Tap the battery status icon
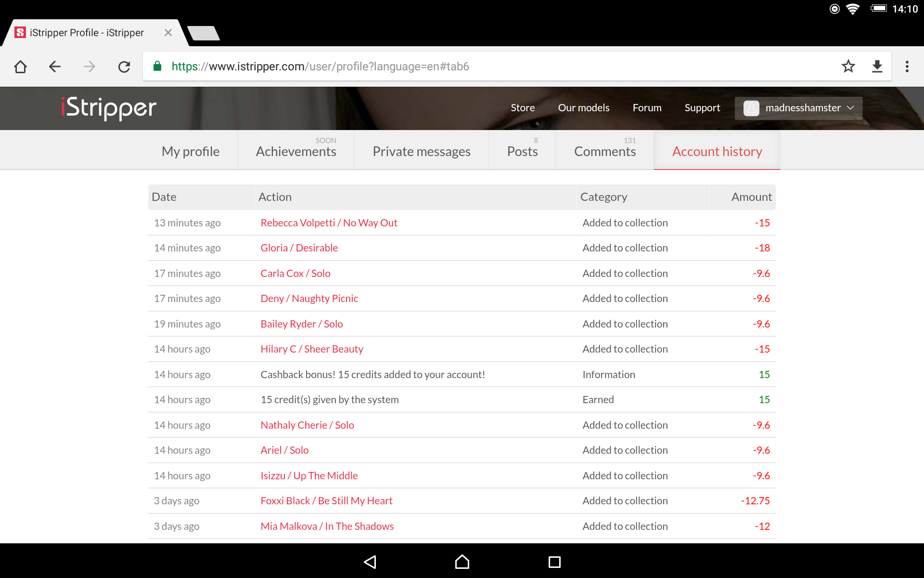 [x=878, y=8]
